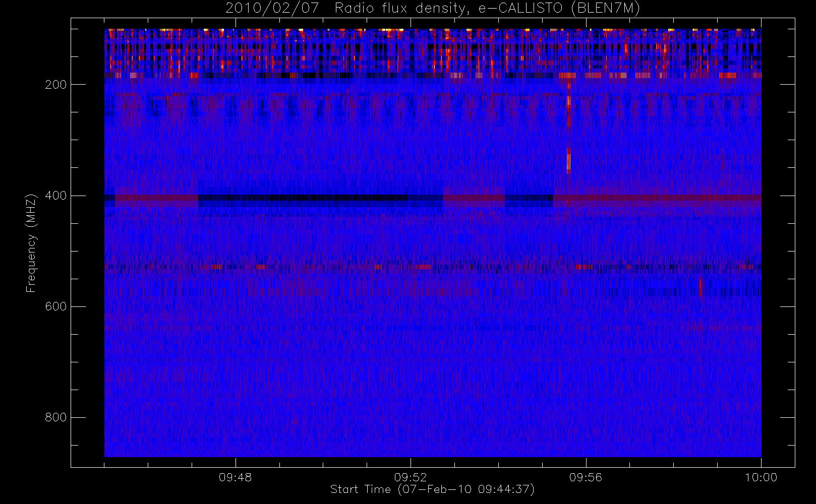Click the 'Frequency (MHZ)' axis label
The image size is (816, 504).
point(31,243)
